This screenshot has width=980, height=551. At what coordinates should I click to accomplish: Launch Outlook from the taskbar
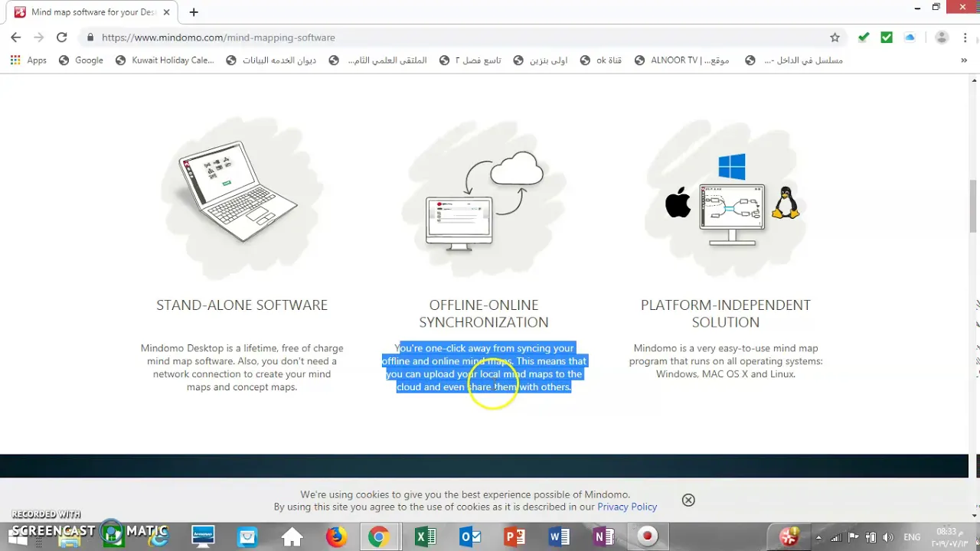click(x=469, y=536)
